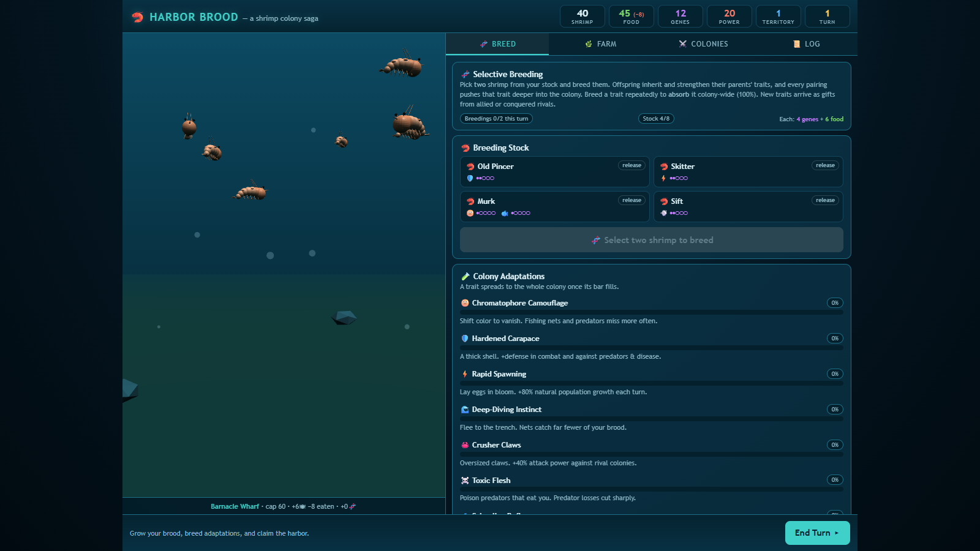This screenshot has height=551, width=980.
Task: Click the Colony Adaptations pencil icon
Action: (x=466, y=277)
